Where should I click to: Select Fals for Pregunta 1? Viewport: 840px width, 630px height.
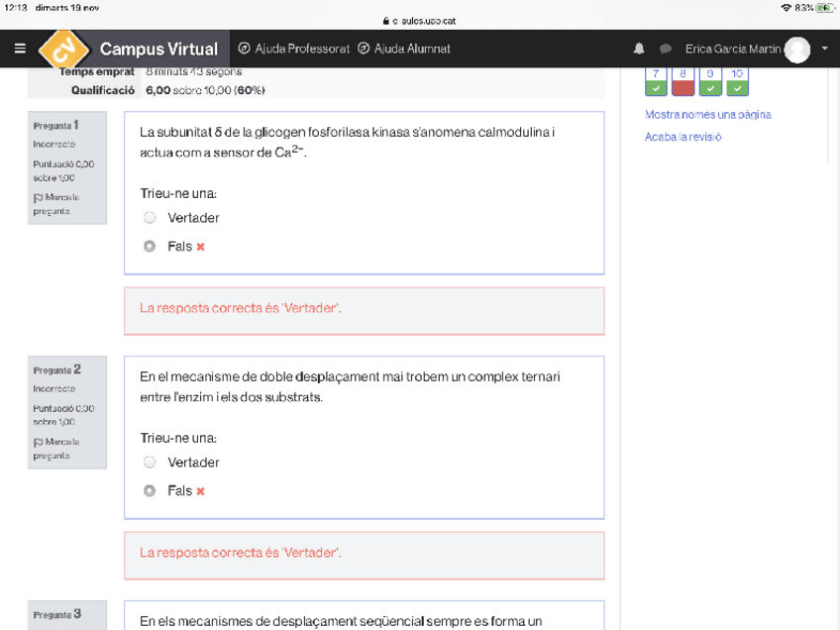(x=150, y=247)
